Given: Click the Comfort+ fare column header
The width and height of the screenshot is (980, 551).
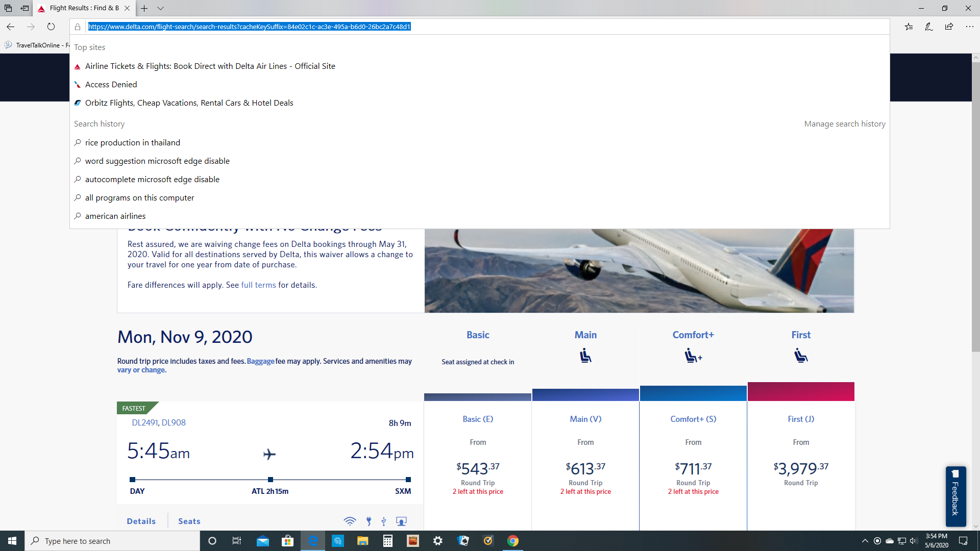Looking at the screenshot, I should click(693, 335).
